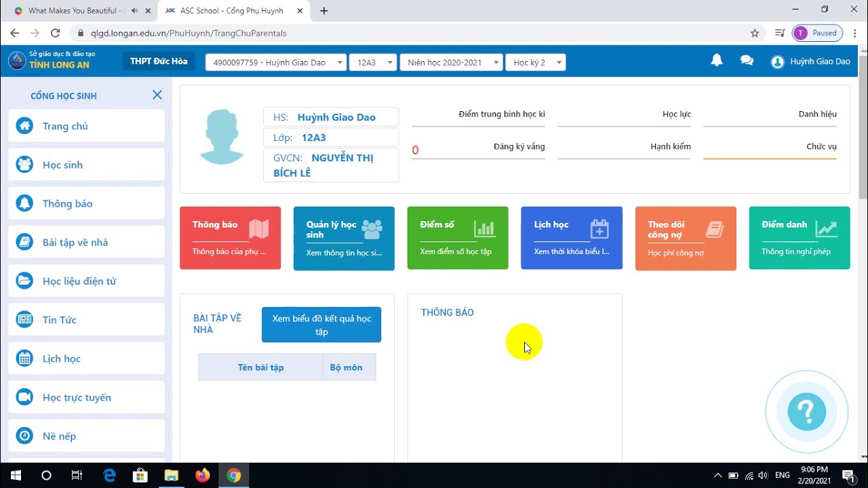Click the THPT Đức Hòa school button
The width and height of the screenshot is (868, 488).
pyautogui.click(x=159, y=61)
